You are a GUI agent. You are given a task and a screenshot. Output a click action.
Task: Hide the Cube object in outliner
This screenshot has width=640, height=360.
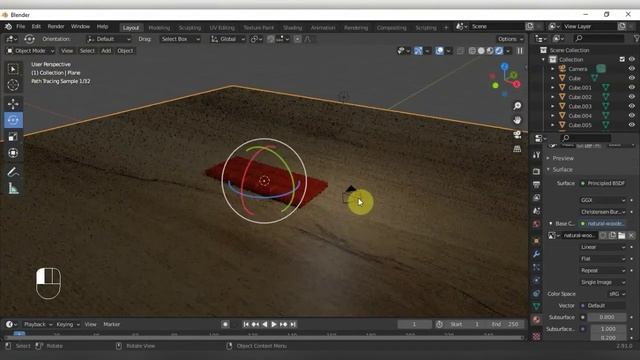[631, 78]
